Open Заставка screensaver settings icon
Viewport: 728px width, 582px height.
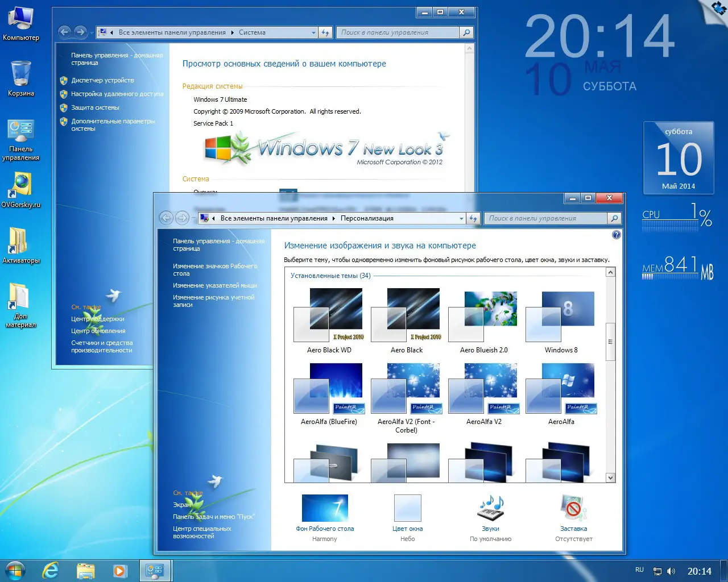point(573,518)
